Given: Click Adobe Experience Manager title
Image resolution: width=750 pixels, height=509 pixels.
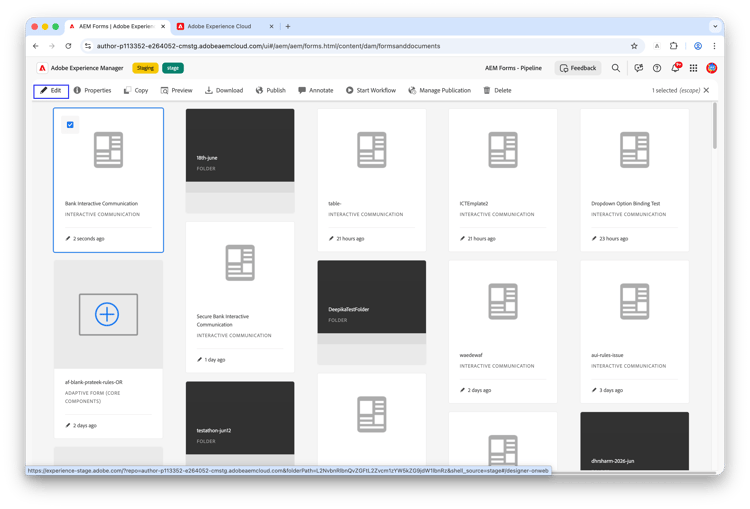Looking at the screenshot, I should click(87, 68).
